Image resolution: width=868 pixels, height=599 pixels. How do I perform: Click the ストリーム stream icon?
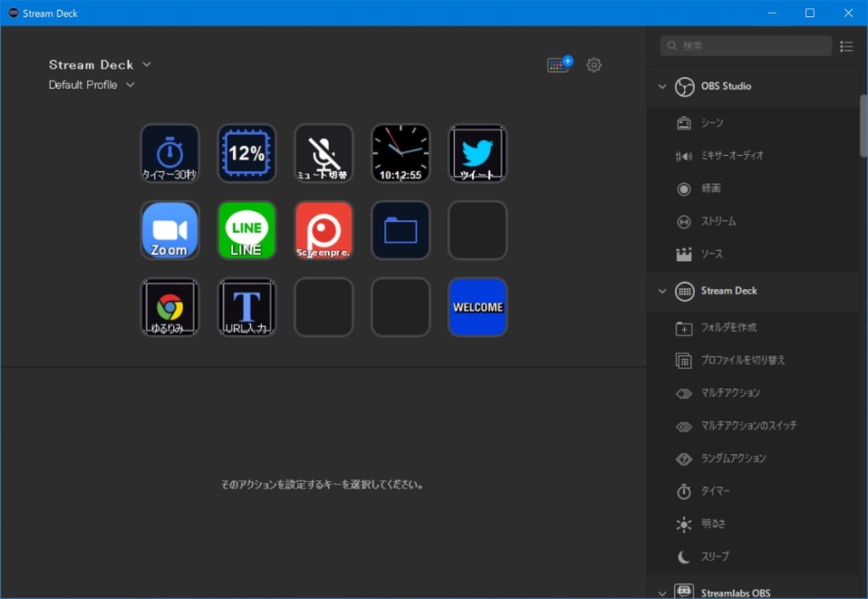coord(684,222)
